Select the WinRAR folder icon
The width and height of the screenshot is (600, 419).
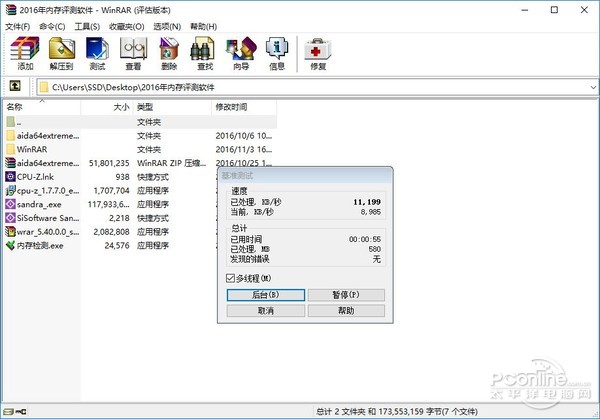click(11, 149)
